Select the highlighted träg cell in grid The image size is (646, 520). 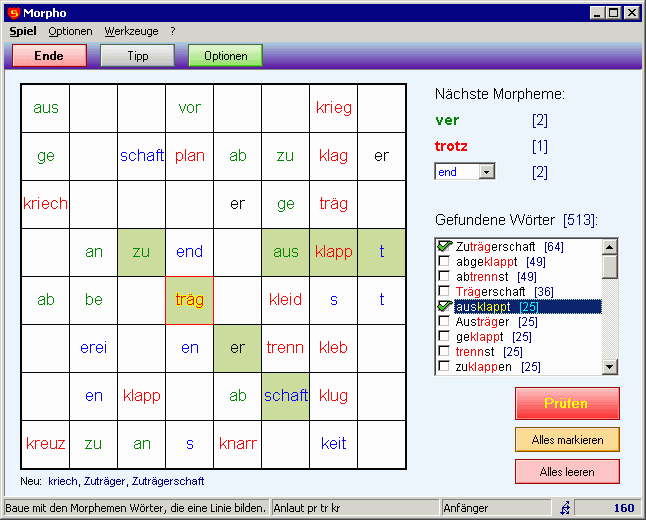tap(190, 300)
